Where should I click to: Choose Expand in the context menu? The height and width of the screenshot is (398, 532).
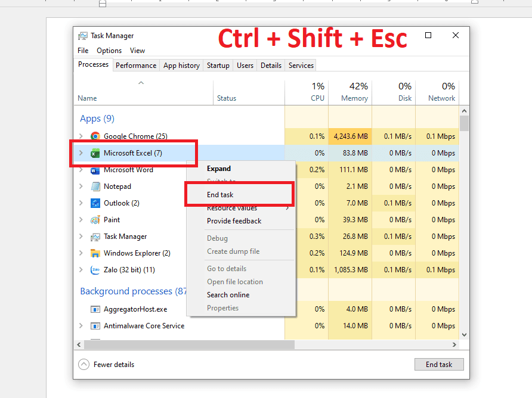coord(241,169)
